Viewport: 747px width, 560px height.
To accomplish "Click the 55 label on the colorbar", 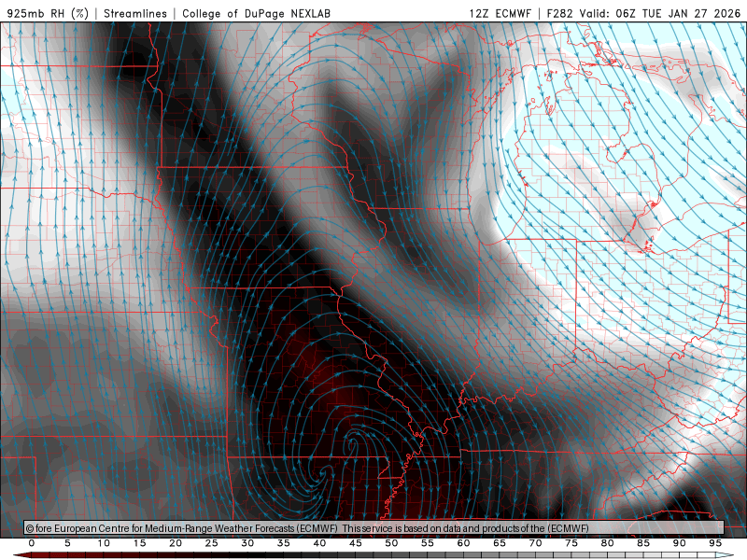I will click(x=427, y=543).
